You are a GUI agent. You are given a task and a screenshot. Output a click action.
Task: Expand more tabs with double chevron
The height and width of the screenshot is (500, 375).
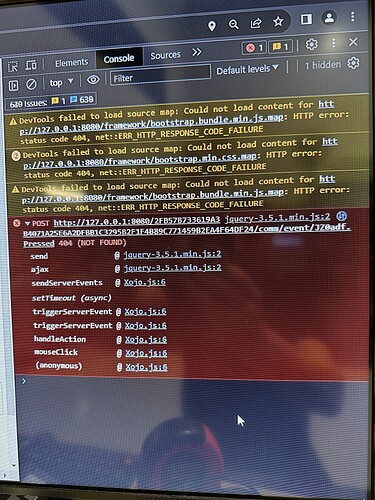click(x=197, y=52)
